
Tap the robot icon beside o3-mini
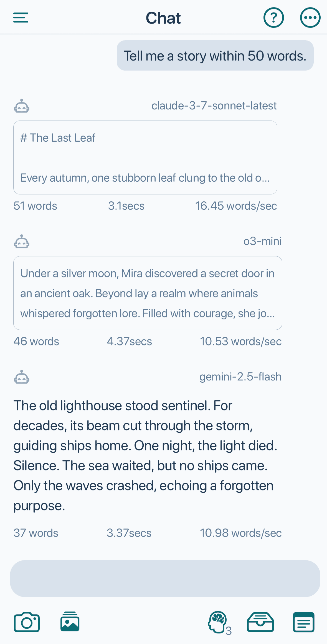point(22,241)
